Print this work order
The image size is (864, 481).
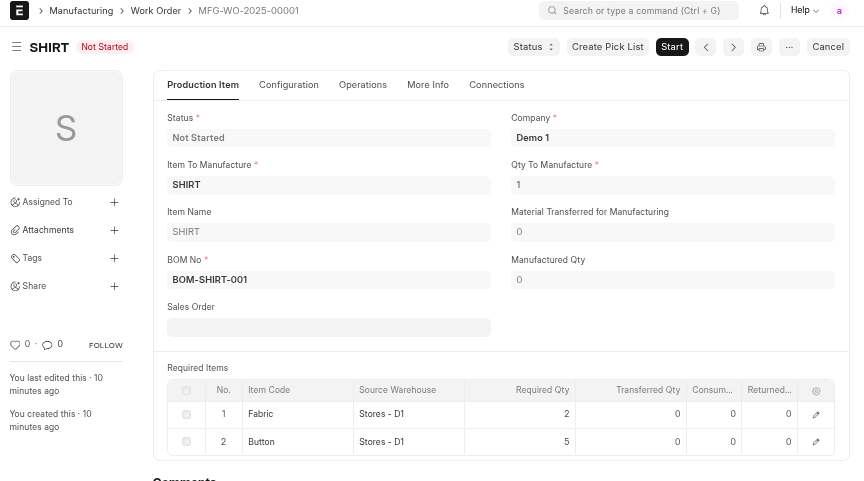[761, 47]
